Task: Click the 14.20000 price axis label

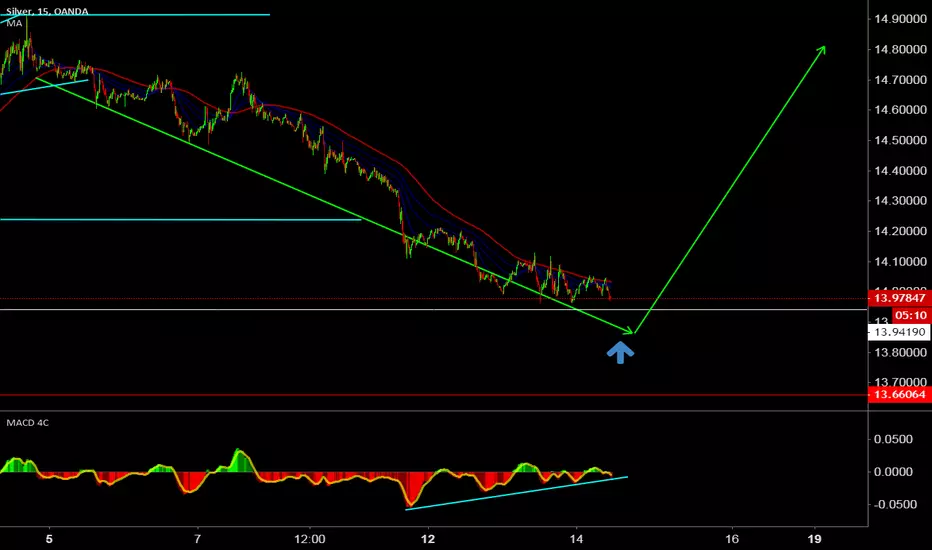Action: pos(900,231)
